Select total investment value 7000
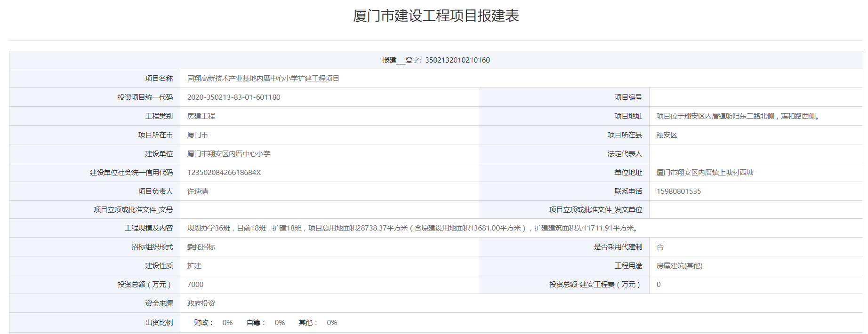 pyautogui.click(x=195, y=285)
